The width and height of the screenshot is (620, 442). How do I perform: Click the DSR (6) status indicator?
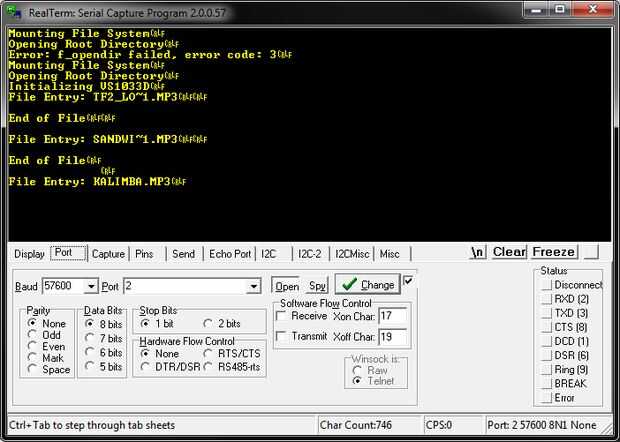(x=547, y=355)
